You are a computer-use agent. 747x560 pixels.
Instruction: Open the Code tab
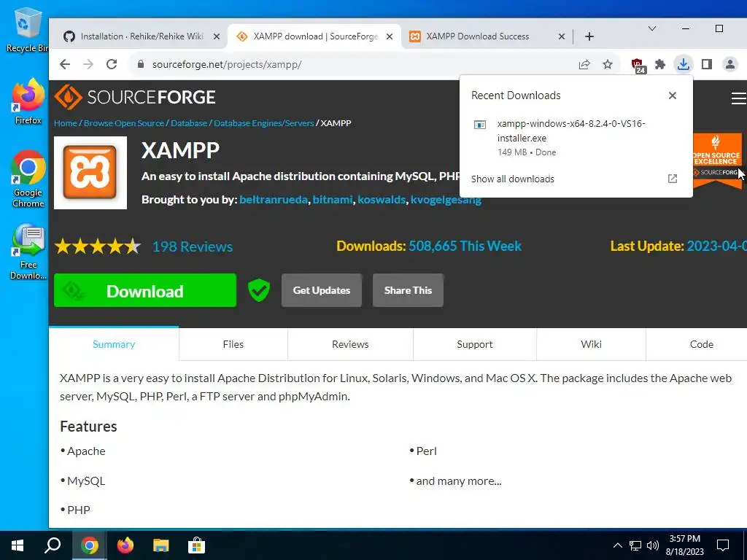point(701,344)
